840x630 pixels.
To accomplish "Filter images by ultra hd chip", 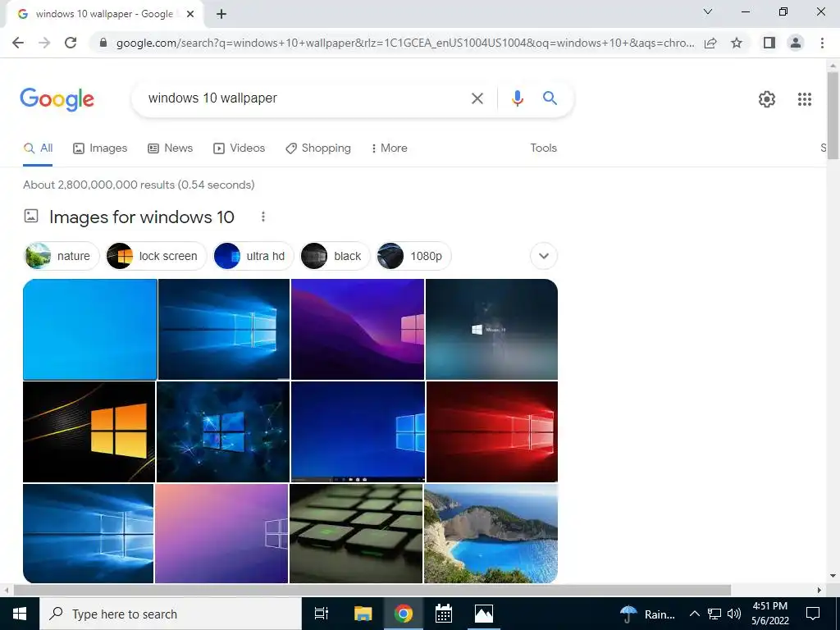I will [x=253, y=256].
